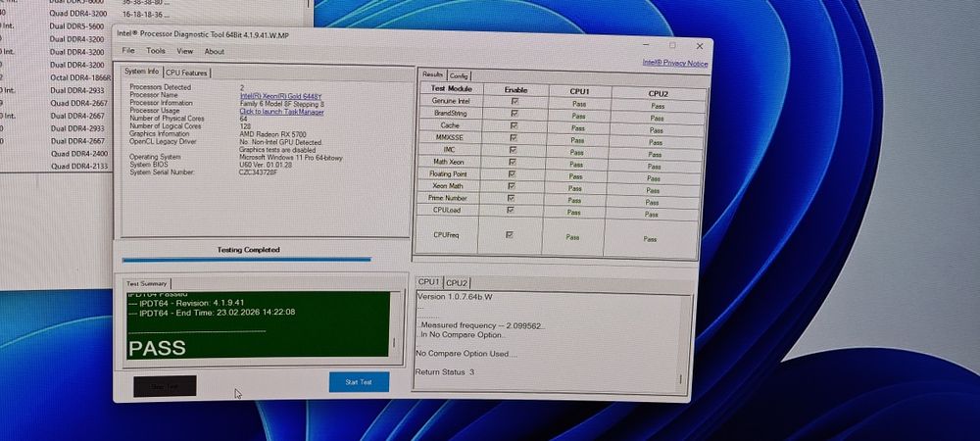Click the Family 6 Model 8F Stepping 8 text

click(x=281, y=104)
